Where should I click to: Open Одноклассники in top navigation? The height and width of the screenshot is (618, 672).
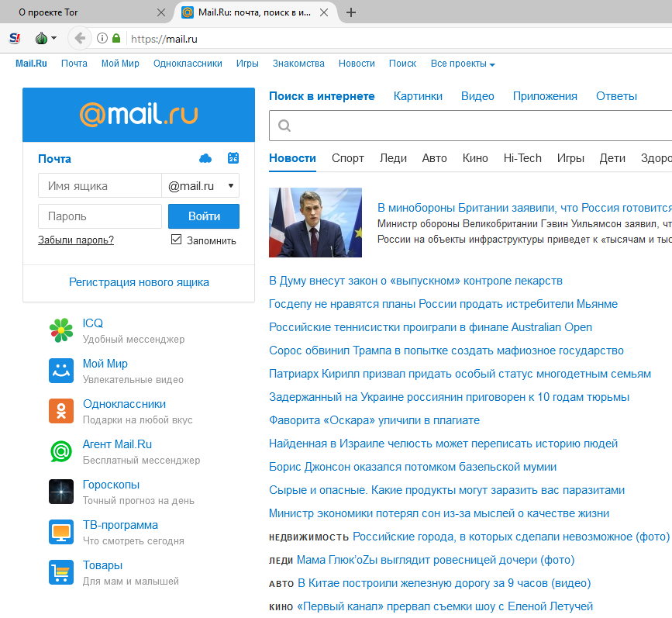(188, 64)
